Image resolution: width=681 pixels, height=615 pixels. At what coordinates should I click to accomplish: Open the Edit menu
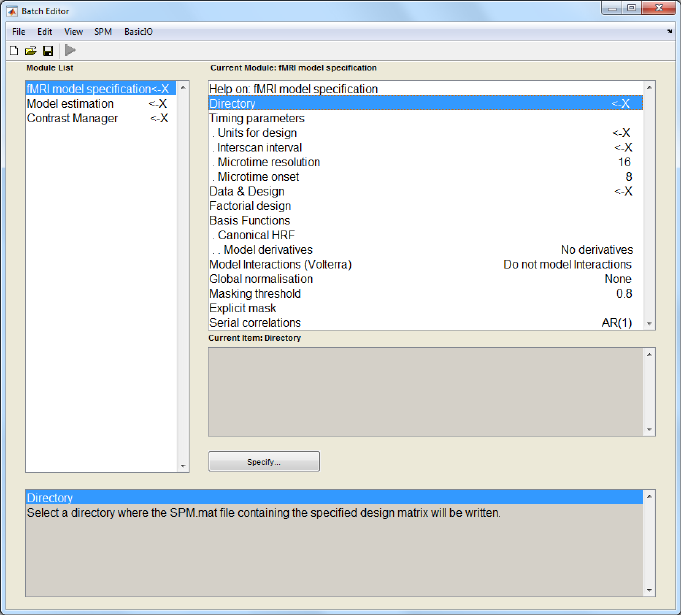point(44,32)
